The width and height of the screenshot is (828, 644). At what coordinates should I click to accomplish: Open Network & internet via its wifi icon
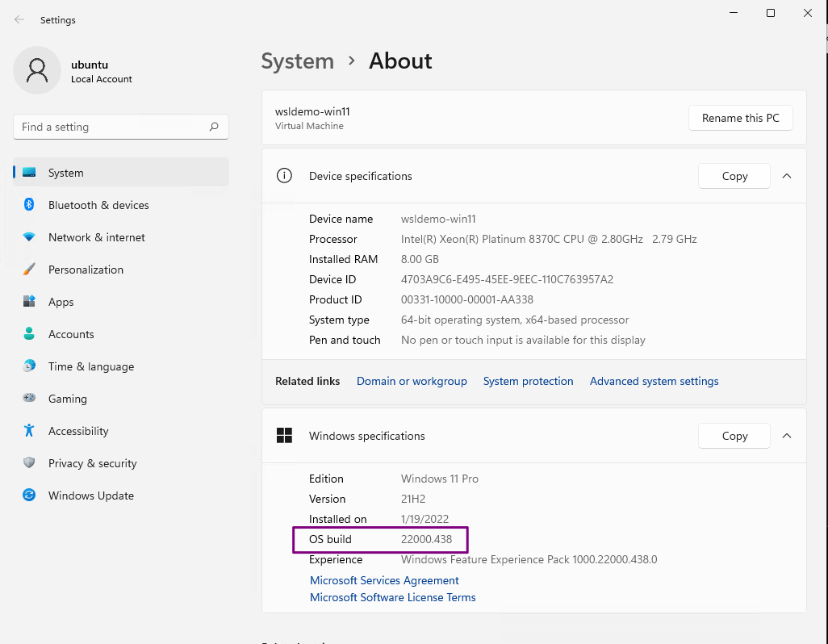click(29, 237)
